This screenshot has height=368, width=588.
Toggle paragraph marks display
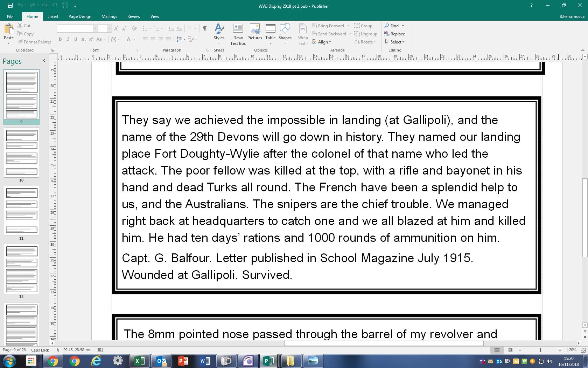coord(204,28)
